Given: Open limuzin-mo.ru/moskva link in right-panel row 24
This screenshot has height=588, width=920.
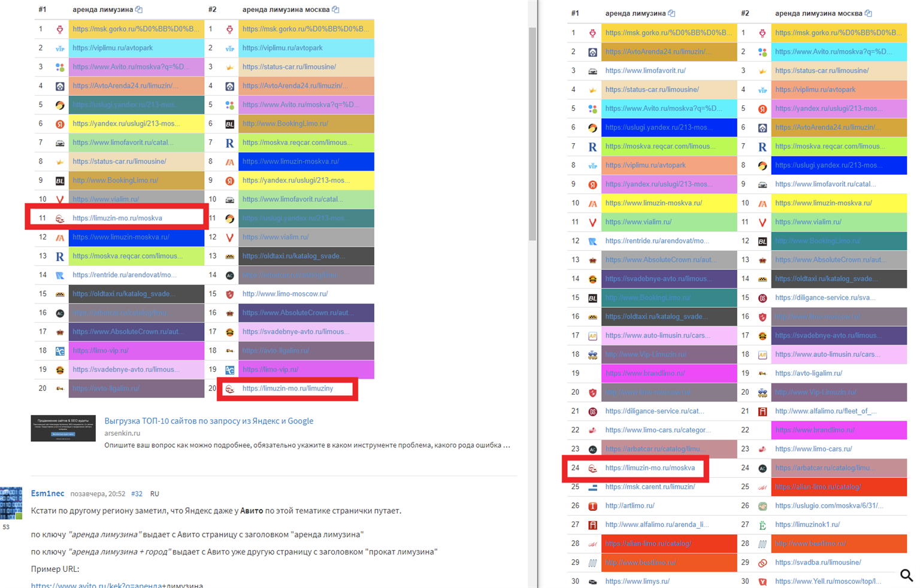Looking at the screenshot, I should [650, 468].
